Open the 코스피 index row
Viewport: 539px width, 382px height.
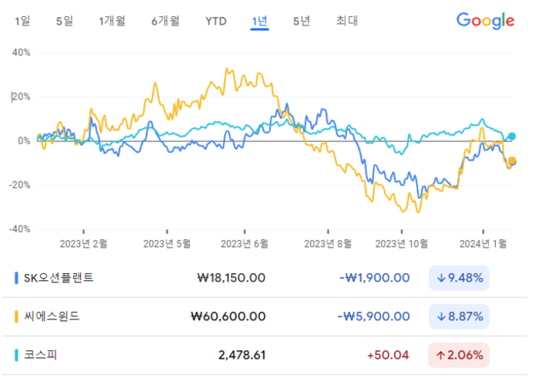click(x=265, y=355)
